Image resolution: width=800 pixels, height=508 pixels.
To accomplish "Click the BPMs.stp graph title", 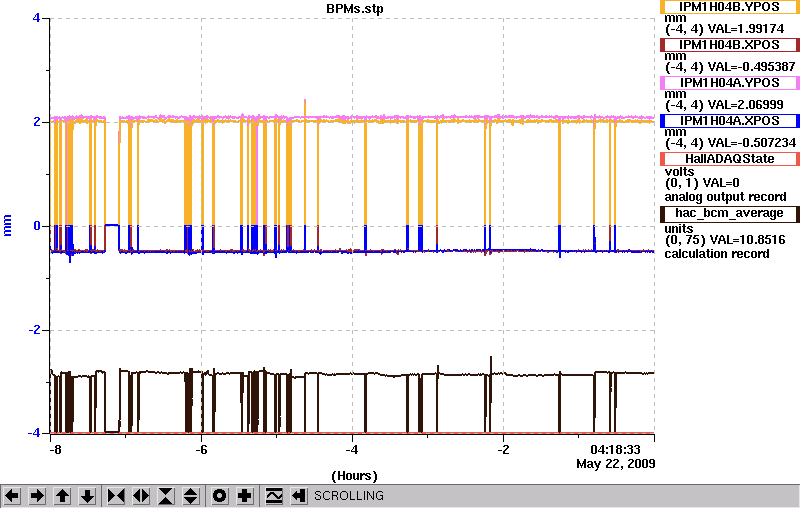I will (355, 9).
